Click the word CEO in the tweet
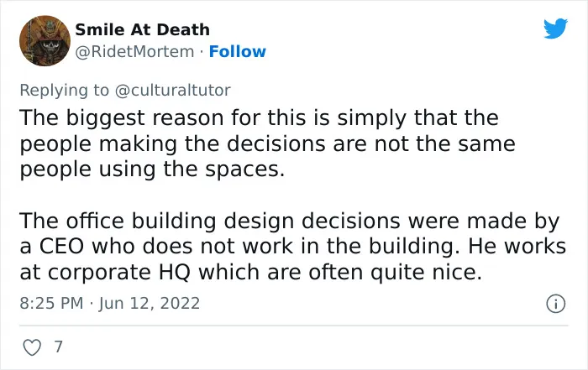Image resolution: width=588 pixels, height=370 pixels. tap(61, 247)
